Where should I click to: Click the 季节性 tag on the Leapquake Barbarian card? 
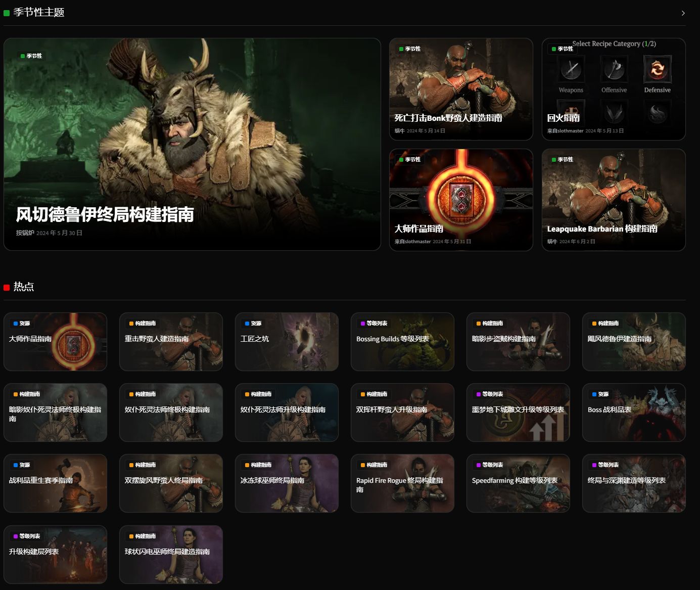tap(563, 160)
